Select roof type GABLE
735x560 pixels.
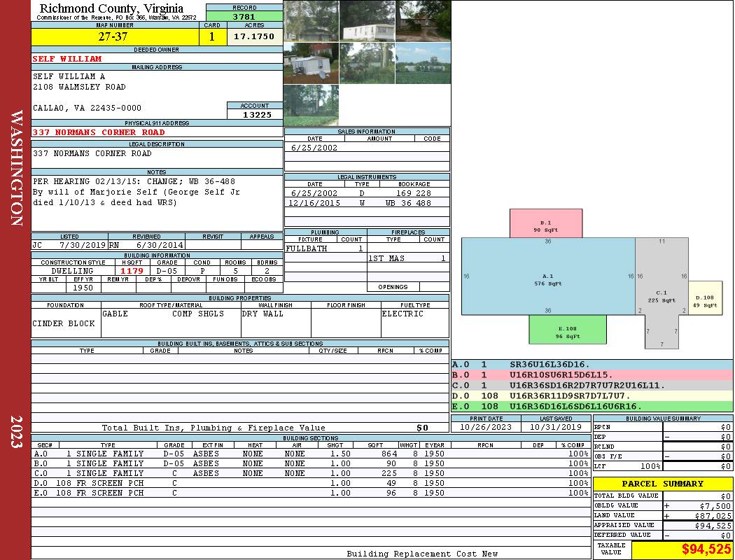115,314
